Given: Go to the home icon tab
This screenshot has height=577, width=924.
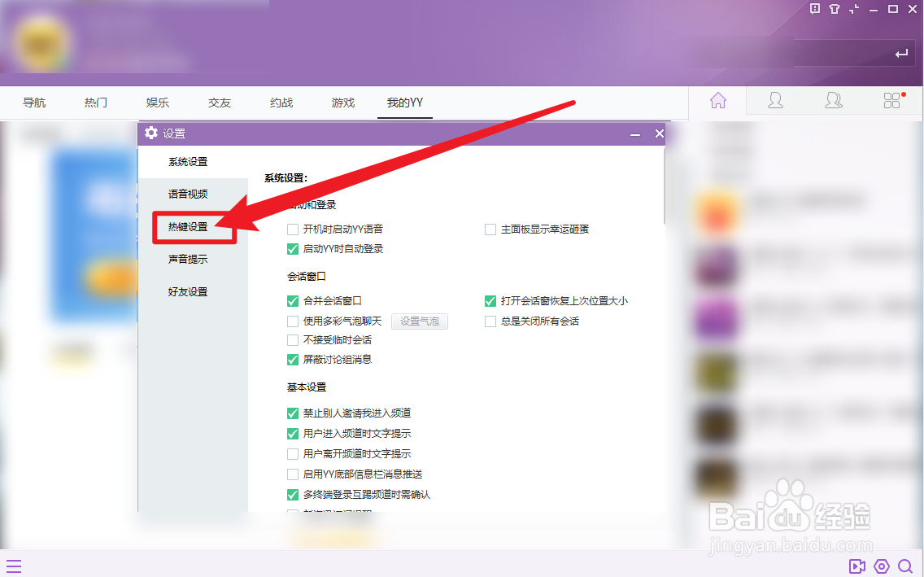Looking at the screenshot, I should tap(717, 101).
